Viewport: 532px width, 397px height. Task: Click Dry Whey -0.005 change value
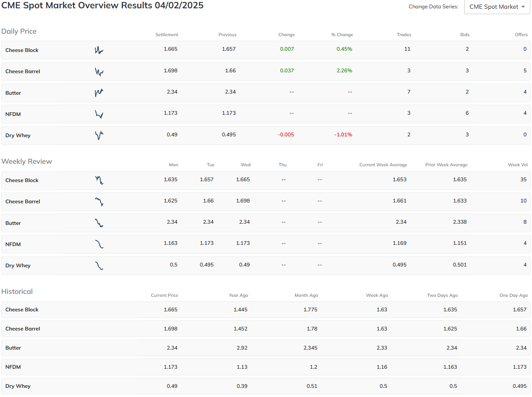click(286, 135)
